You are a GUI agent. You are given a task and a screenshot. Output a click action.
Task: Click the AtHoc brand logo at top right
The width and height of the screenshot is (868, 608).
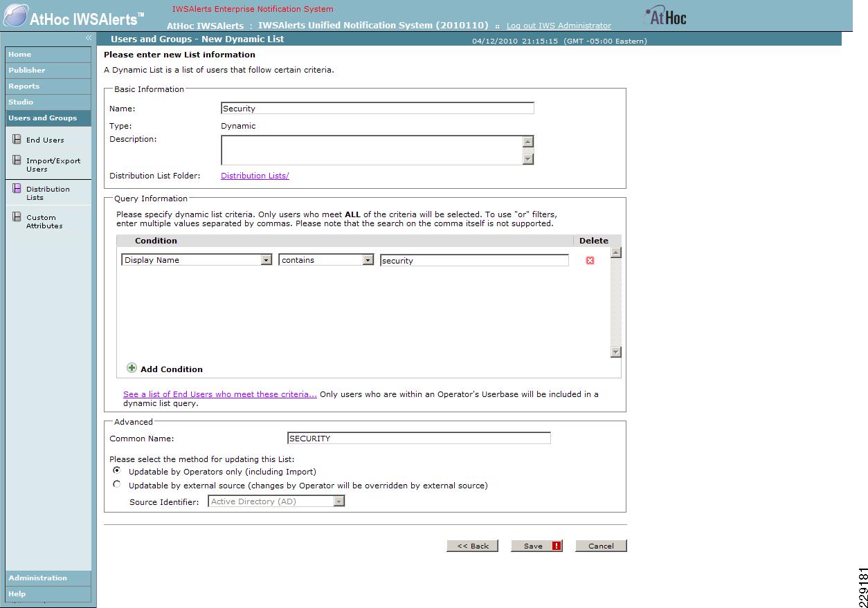coord(665,16)
